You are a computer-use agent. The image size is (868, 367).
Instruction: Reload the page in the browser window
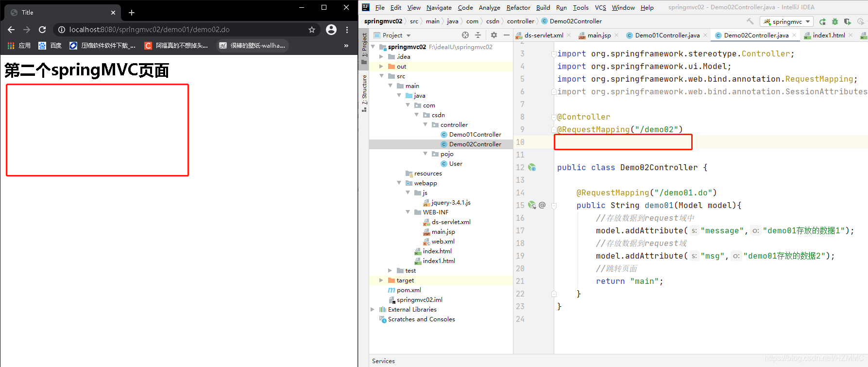pyautogui.click(x=42, y=30)
